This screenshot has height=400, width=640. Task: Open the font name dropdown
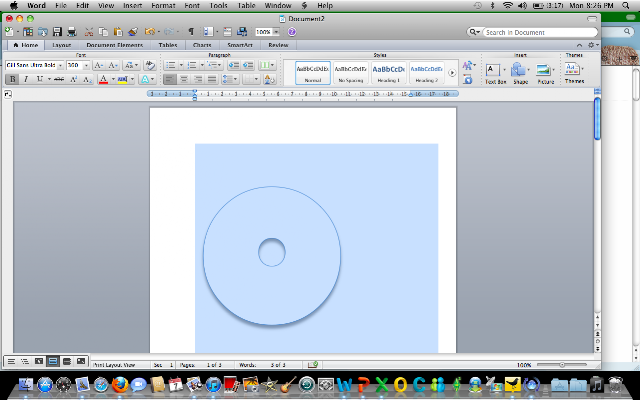60,65
